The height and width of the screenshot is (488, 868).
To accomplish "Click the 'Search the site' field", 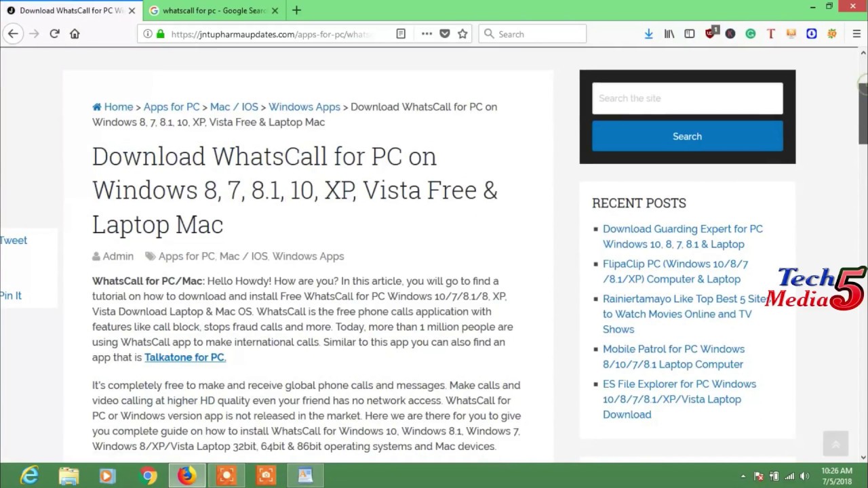I will (688, 99).
